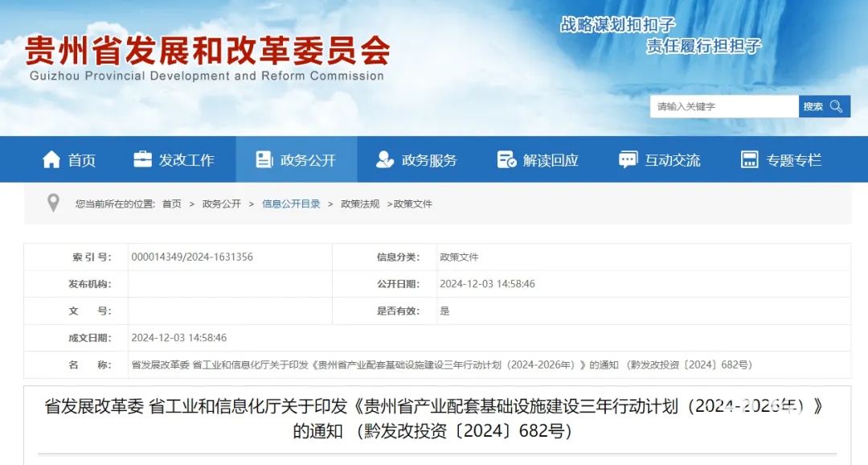Click the location pin icon in breadcrumb
868x465 pixels.
[53, 204]
